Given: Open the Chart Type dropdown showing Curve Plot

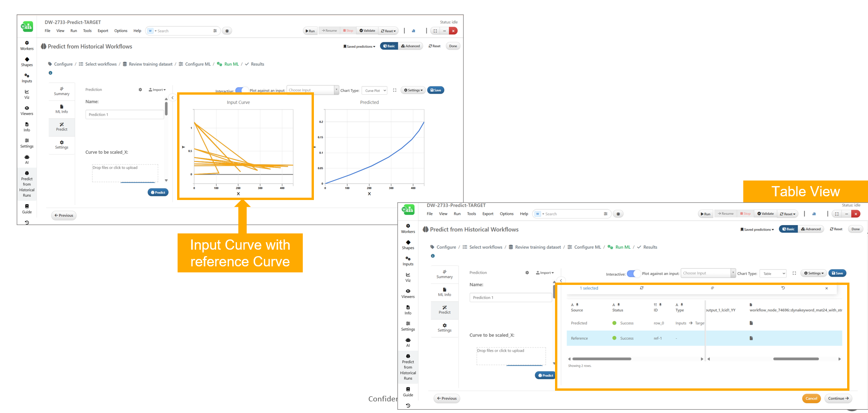Looking at the screenshot, I should [375, 90].
